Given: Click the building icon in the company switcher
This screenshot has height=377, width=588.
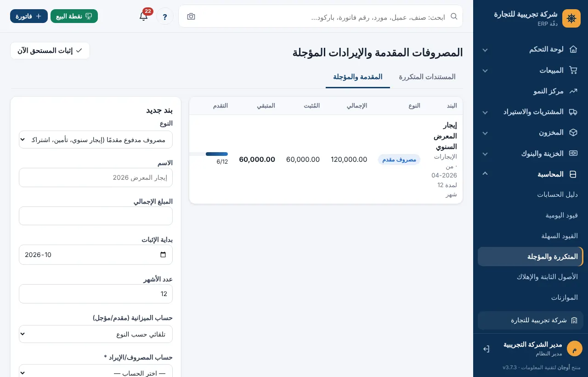Looking at the screenshot, I should pyautogui.click(x=574, y=320).
